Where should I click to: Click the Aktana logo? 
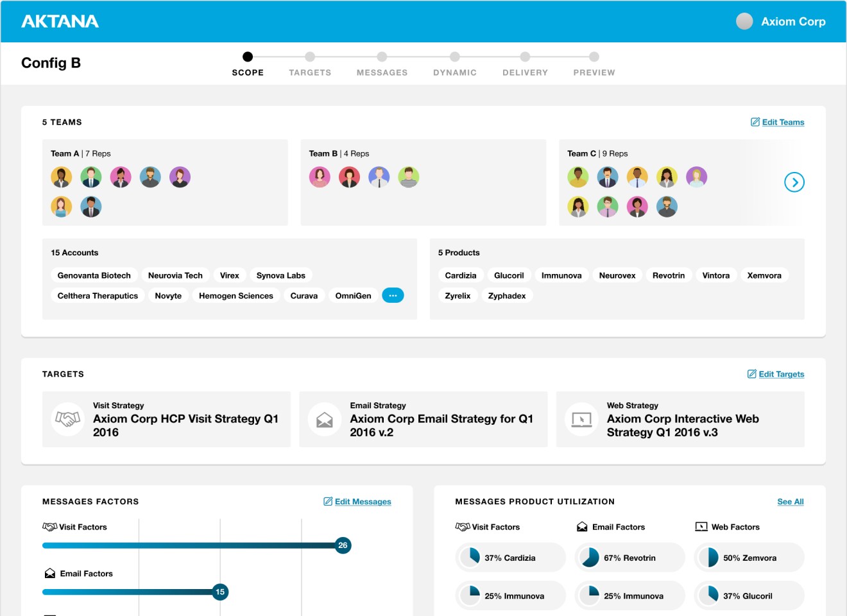click(60, 21)
